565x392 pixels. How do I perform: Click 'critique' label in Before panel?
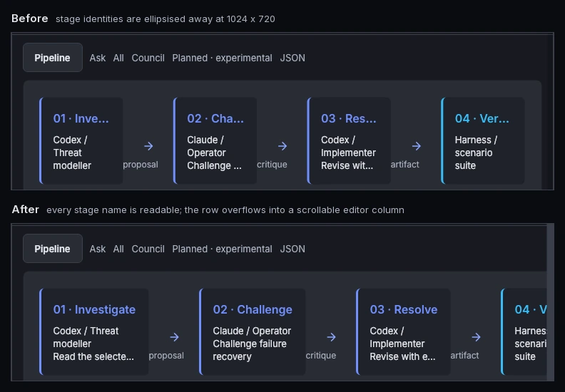272,165
